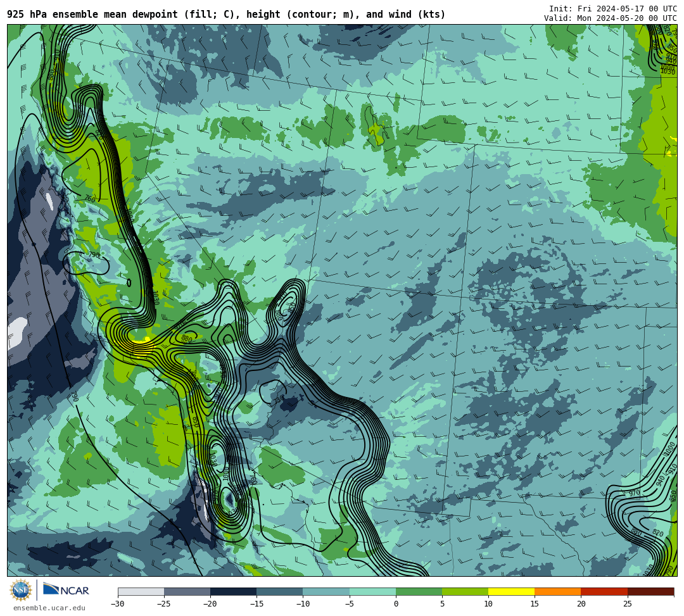Open the ensemble.ucar.edu link text
The height and width of the screenshot is (616, 684).
tap(49, 608)
